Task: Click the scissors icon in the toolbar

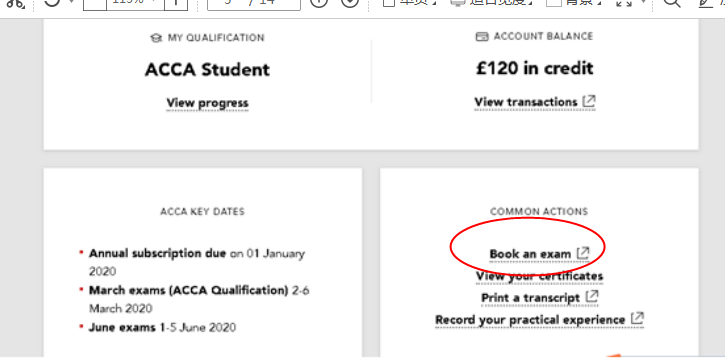Action: tap(15, 3)
